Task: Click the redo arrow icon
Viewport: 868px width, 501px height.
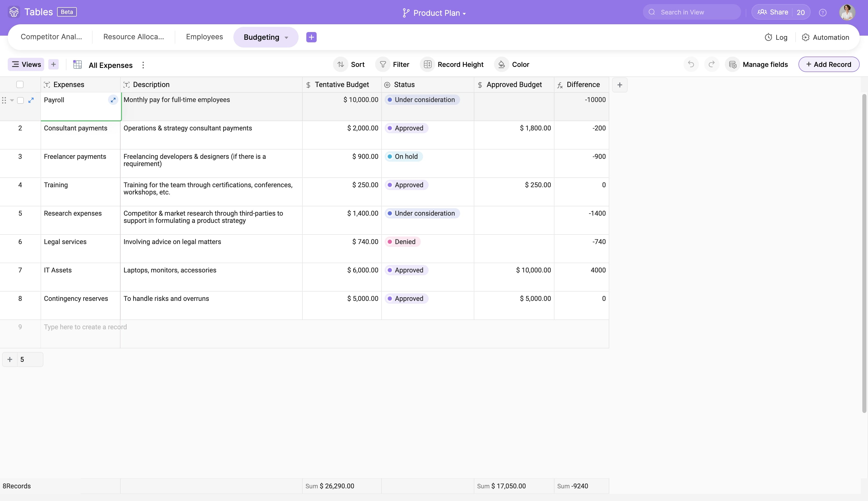Action: (712, 64)
